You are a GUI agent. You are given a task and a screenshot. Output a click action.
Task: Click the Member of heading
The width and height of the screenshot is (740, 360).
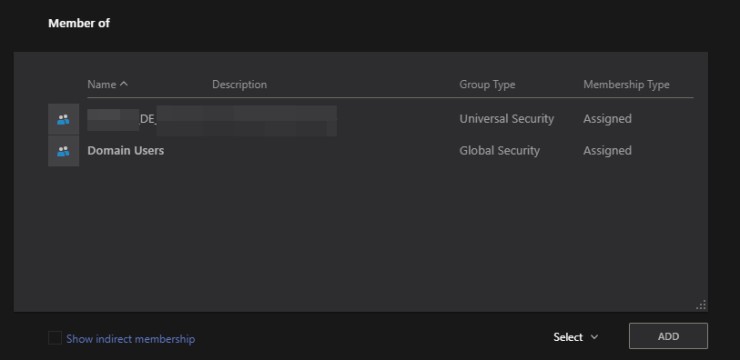coord(79,23)
